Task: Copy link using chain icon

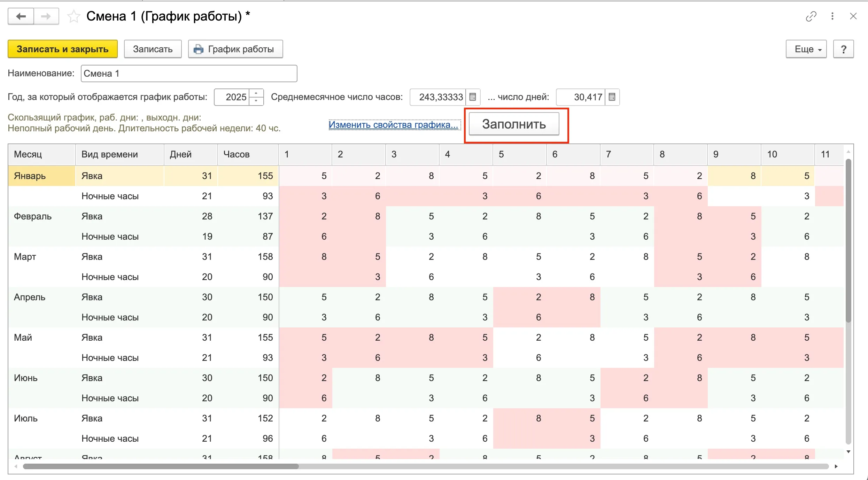Action: pos(811,16)
